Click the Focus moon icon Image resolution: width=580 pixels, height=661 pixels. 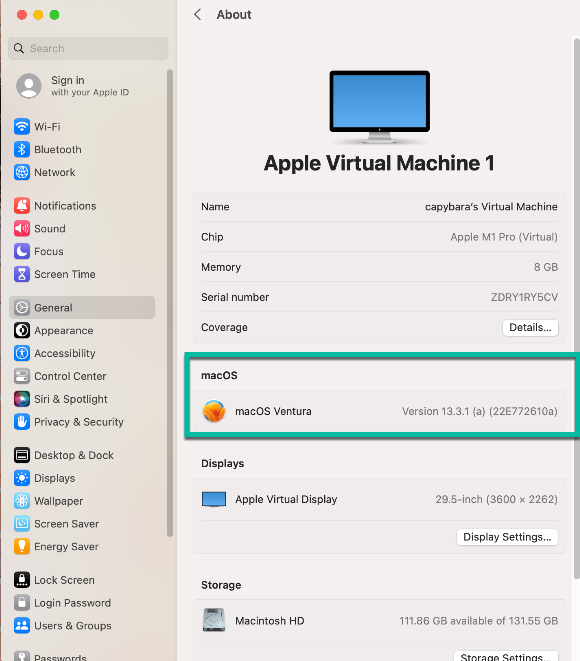21,251
